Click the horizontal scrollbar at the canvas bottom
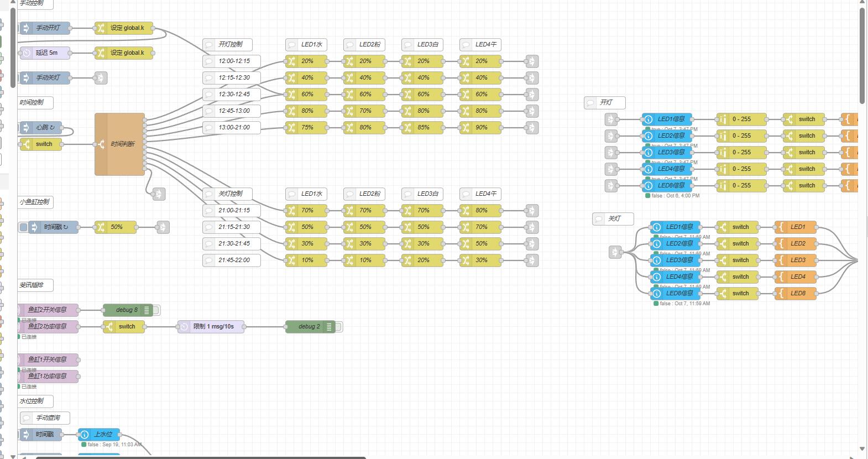The image size is (868, 459). coord(200,457)
